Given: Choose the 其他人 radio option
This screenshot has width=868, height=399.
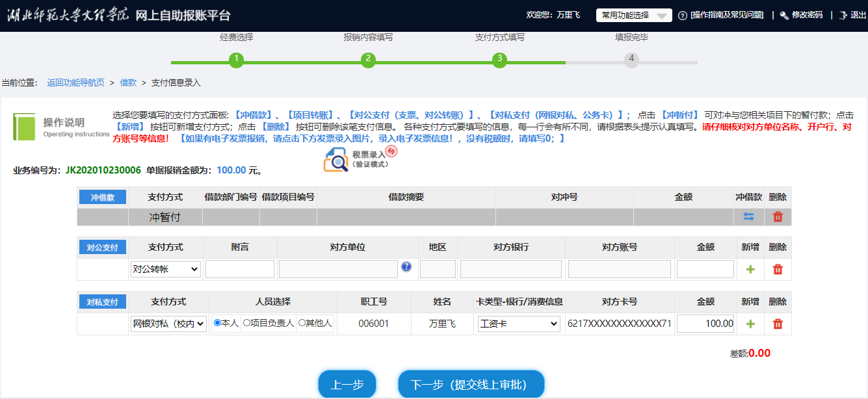Looking at the screenshot, I should (x=301, y=323).
